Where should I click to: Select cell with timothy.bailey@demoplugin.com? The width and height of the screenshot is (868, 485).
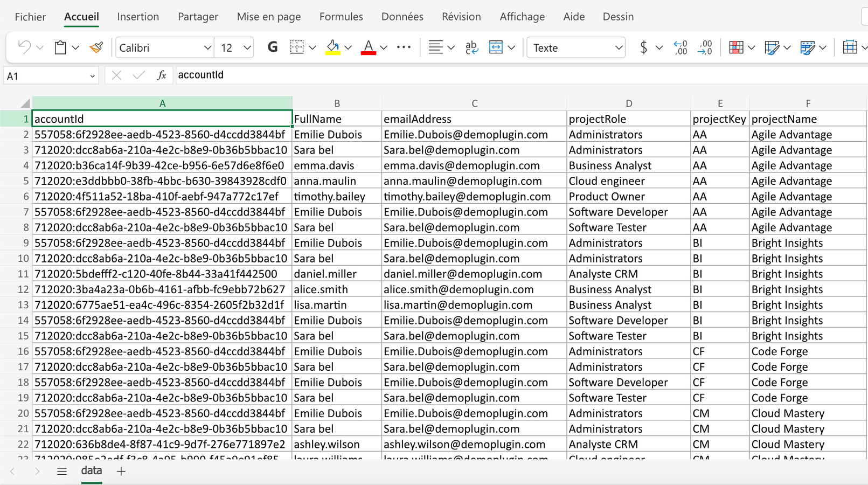474,197
